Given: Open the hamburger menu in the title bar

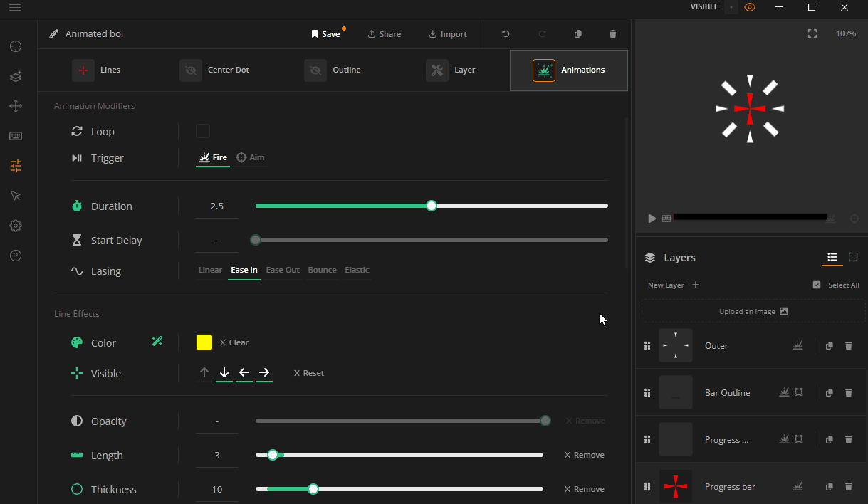Looking at the screenshot, I should [15, 7].
